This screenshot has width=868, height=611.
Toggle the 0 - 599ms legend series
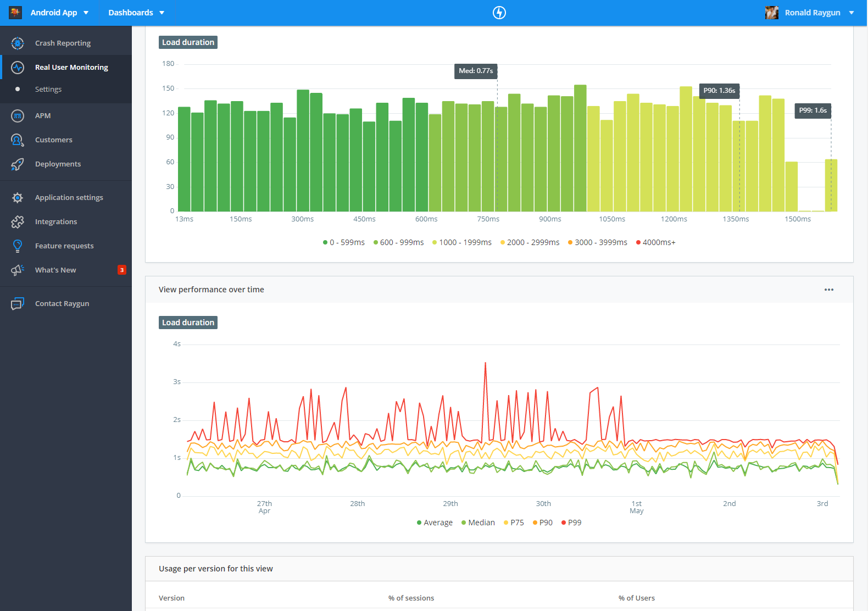tap(343, 242)
